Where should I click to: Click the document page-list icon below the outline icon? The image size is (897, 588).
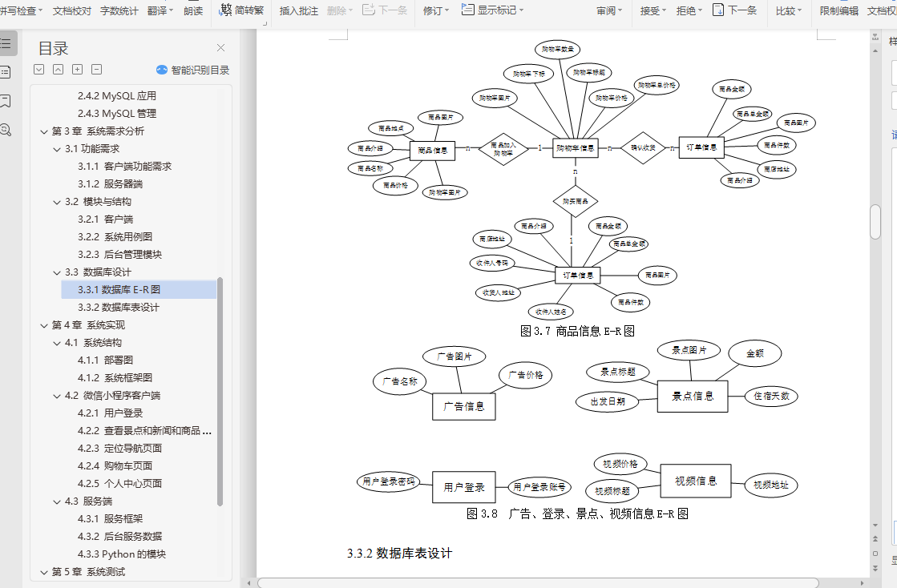coord(5,72)
